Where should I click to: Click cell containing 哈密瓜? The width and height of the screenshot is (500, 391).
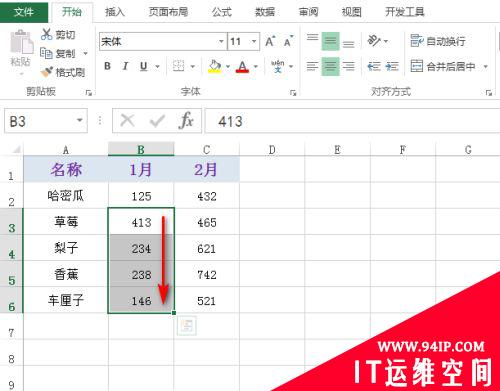pyautogui.click(x=66, y=196)
